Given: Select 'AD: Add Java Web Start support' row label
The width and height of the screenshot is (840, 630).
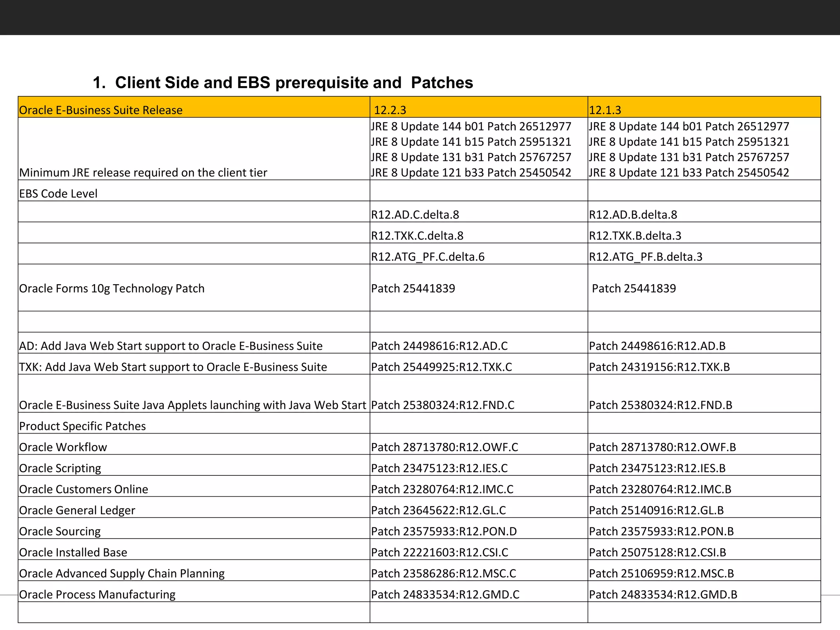Looking at the screenshot, I should (171, 346).
